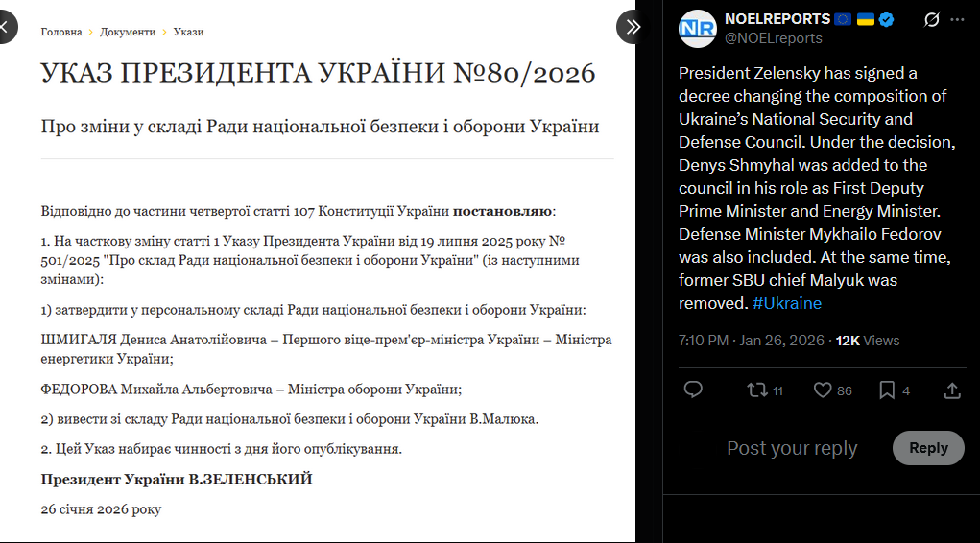Focus the Post your reply field
The width and height of the screenshot is (980, 543).
tap(792, 448)
